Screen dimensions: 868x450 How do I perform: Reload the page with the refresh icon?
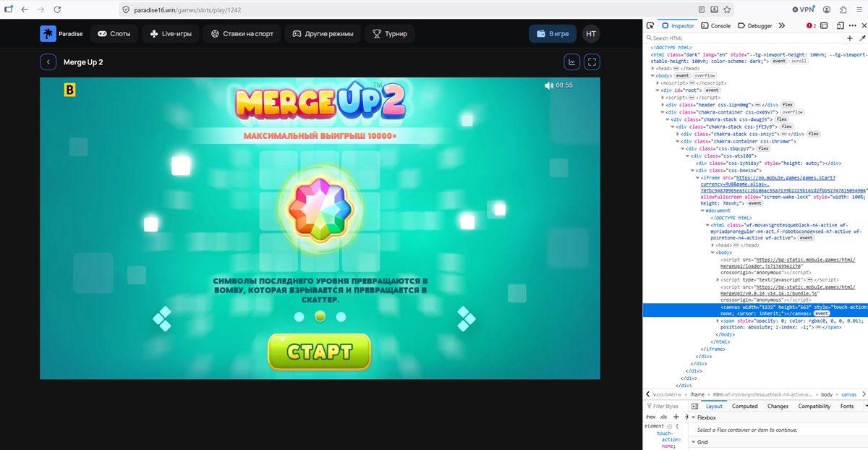click(57, 9)
